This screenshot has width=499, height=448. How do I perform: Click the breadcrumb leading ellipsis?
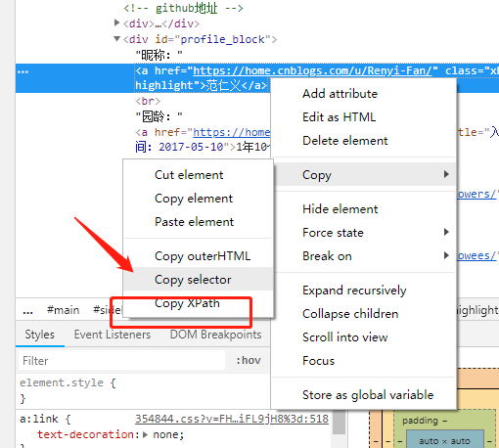coord(27,311)
